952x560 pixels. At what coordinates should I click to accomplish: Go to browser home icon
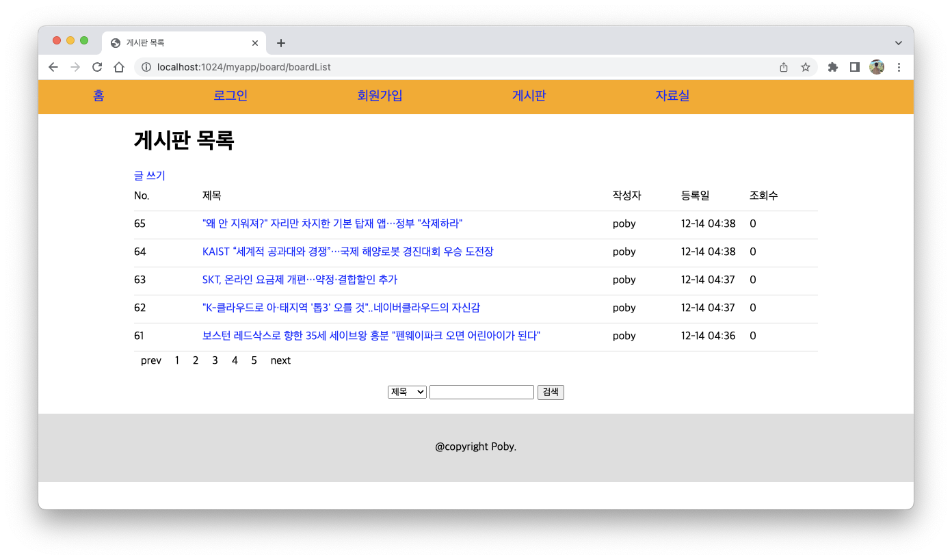tap(119, 67)
